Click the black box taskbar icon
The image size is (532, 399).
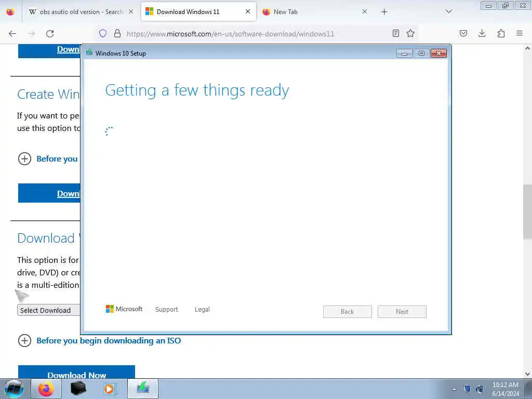tap(78, 389)
